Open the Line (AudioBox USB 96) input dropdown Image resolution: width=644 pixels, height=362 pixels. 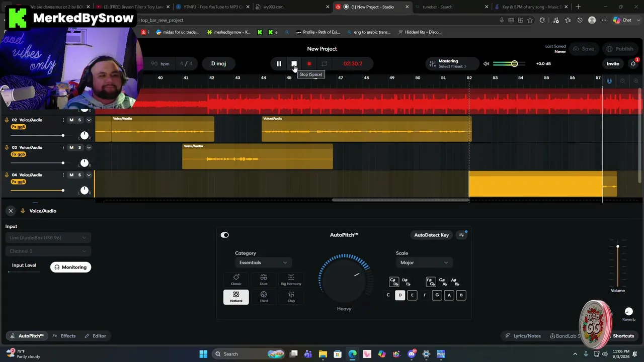pos(48,238)
